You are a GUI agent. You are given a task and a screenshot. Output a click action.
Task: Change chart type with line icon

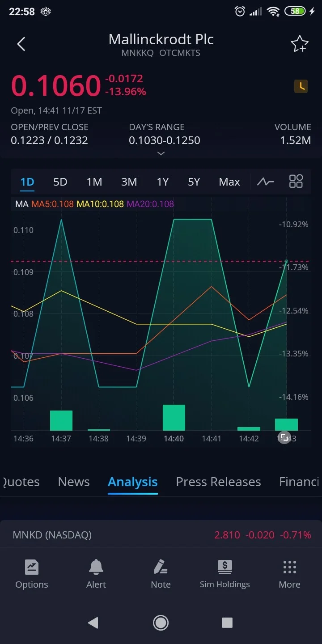click(265, 182)
